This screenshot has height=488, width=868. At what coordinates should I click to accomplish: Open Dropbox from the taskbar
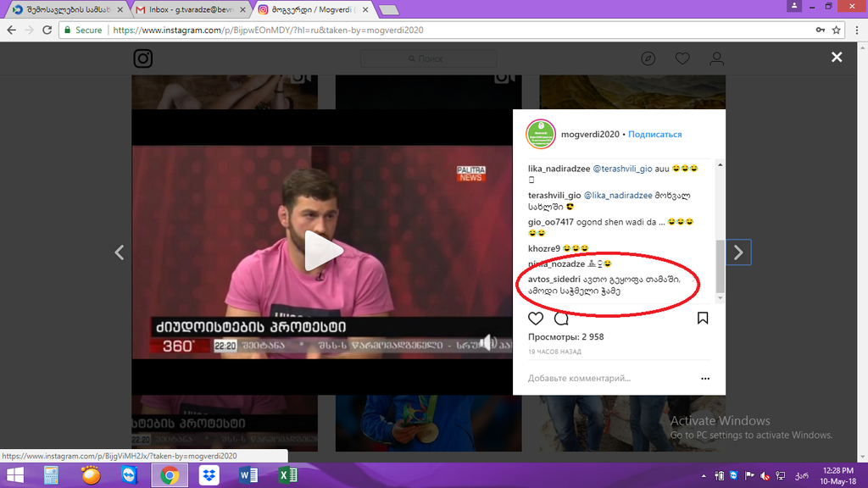(x=209, y=475)
